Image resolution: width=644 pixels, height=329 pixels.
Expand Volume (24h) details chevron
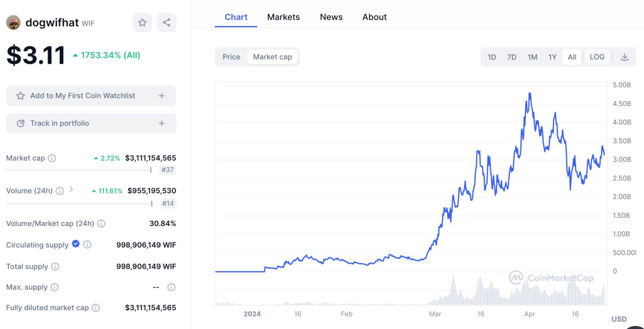pyautogui.click(x=71, y=190)
